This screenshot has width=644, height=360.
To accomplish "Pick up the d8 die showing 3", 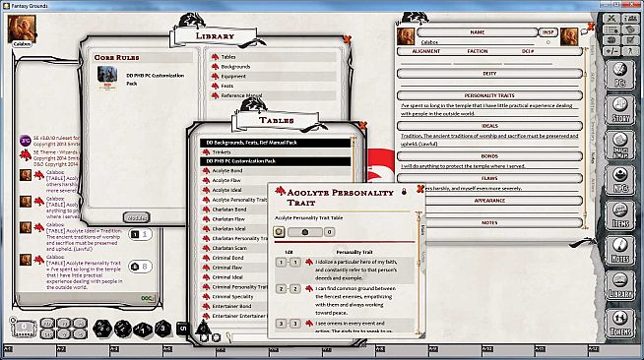I will [x=163, y=328].
